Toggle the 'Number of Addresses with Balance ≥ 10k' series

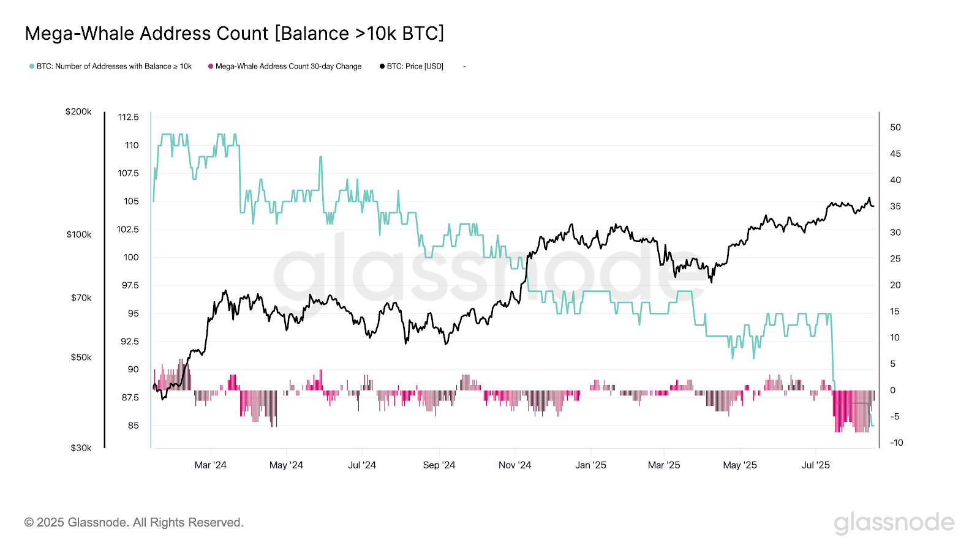114,66
